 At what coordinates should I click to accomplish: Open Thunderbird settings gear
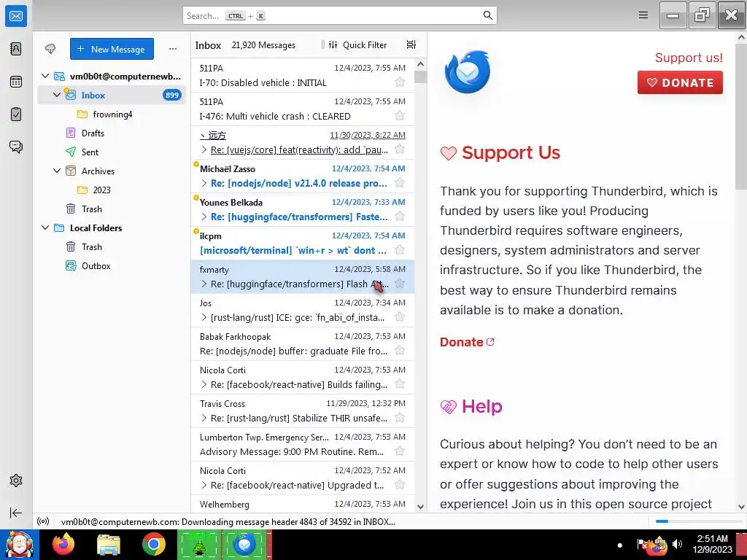[x=16, y=481]
